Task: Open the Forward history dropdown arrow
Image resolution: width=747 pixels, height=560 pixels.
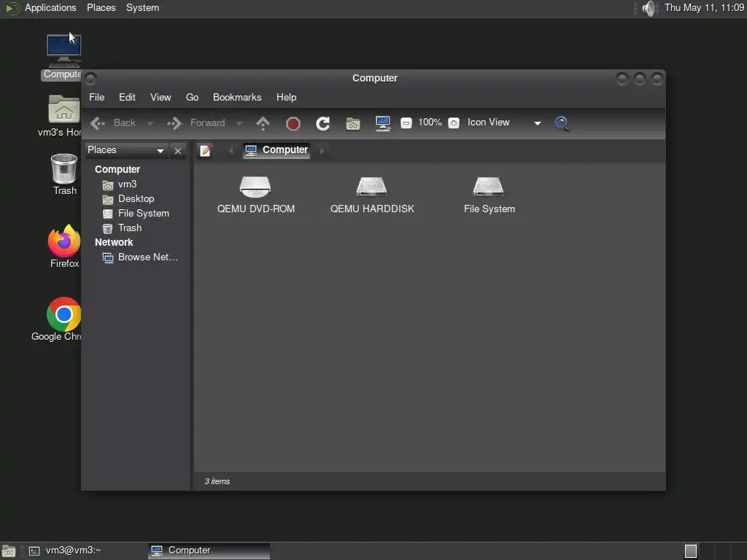Action: (239, 123)
